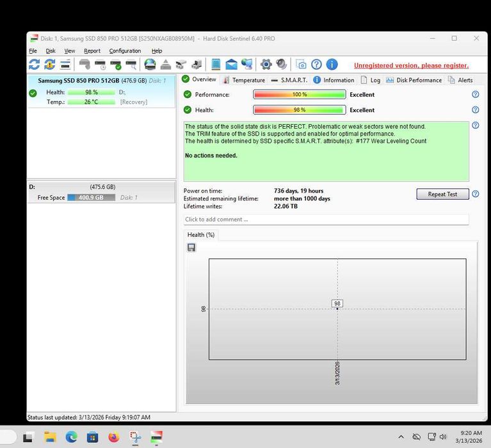Click help icon beside status text box
The image size is (491, 448).
click(x=476, y=125)
